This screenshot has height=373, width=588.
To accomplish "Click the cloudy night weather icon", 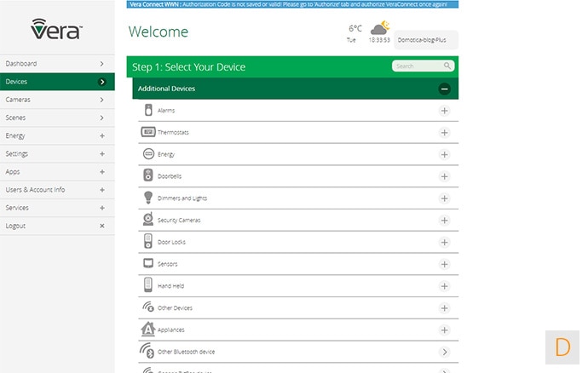I will [x=380, y=28].
